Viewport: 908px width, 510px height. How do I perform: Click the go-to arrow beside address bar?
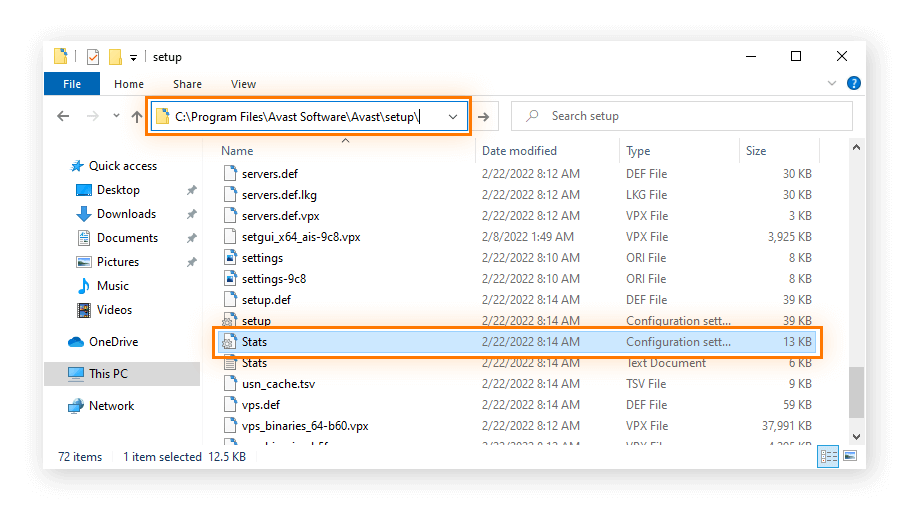click(x=484, y=116)
